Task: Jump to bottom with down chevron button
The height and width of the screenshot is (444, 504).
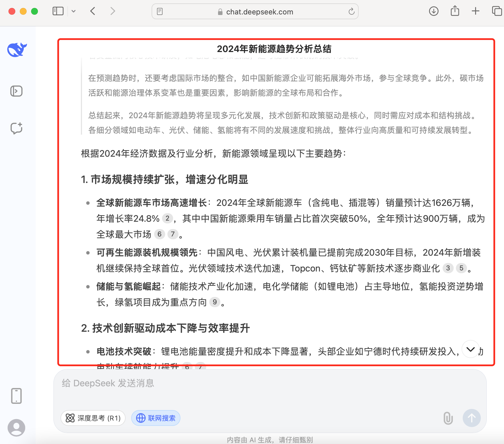Action: pyautogui.click(x=471, y=349)
